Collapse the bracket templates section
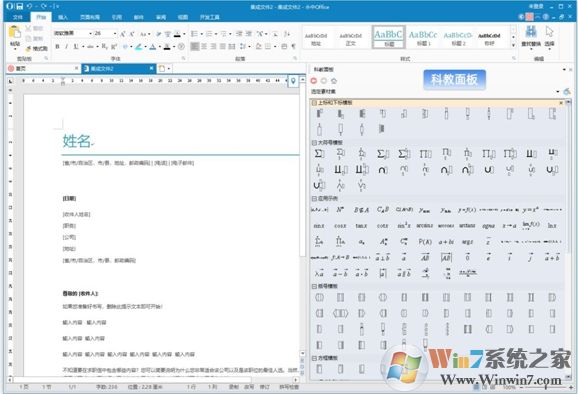The width and height of the screenshot is (578, 394). [314, 286]
